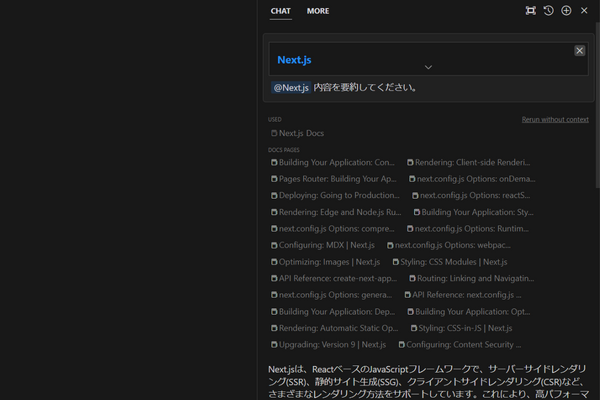Image resolution: width=600 pixels, height=400 pixels.
Task: Click the prompt text 内容を要約してください
Action: click(365, 88)
